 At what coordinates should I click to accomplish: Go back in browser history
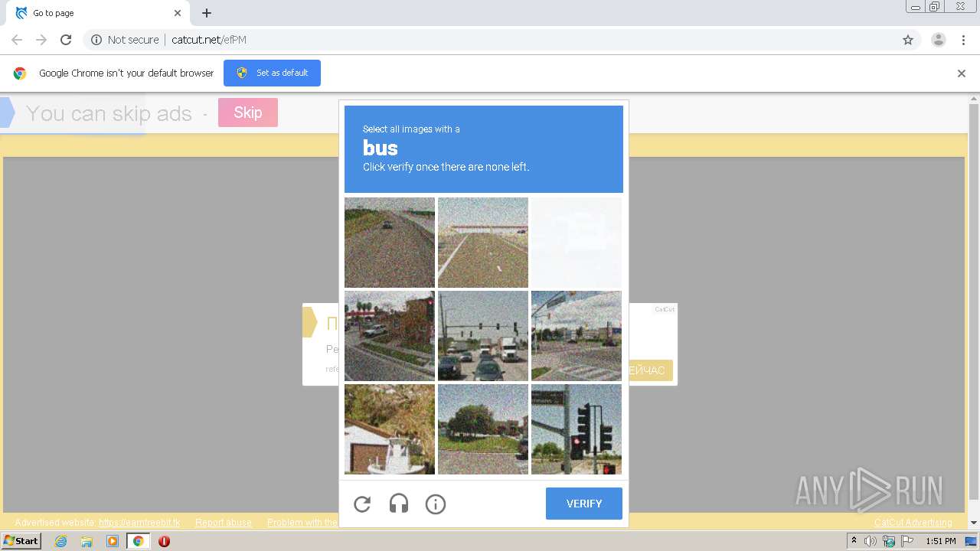click(17, 40)
